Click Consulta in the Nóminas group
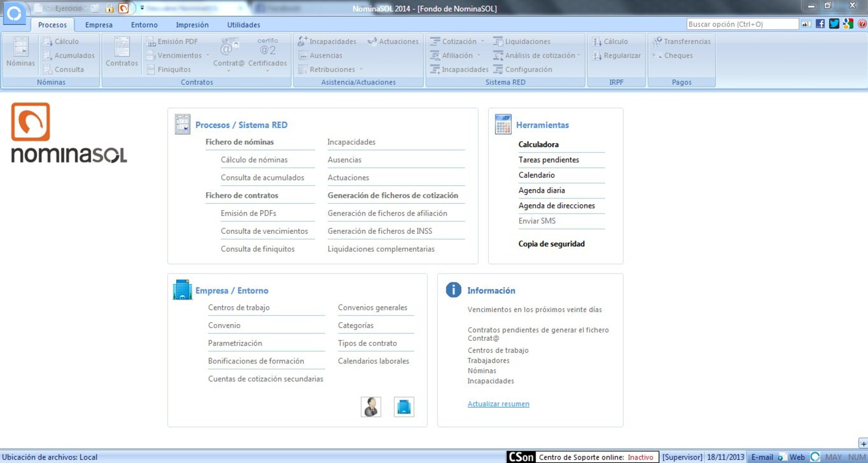The image size is (868, 463). coord(63,69)
